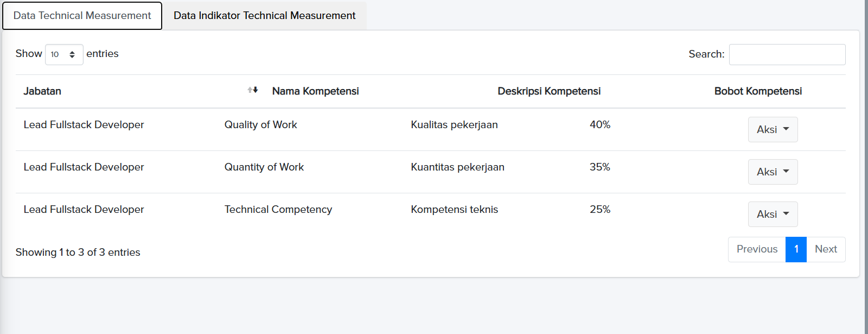868x334 pixels.
Task: Open the Show entries count dropdown
Action: click(x=64, y=54)
